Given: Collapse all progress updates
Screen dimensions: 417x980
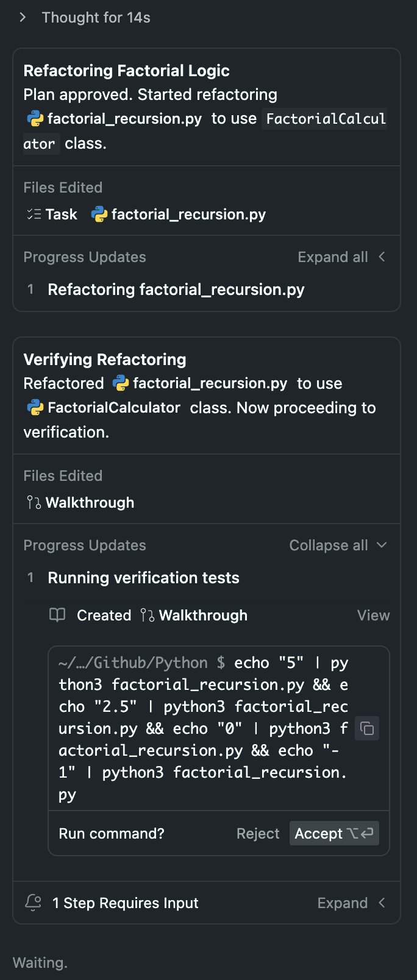Looking at the screenshot, I should (x=338, y=545).
